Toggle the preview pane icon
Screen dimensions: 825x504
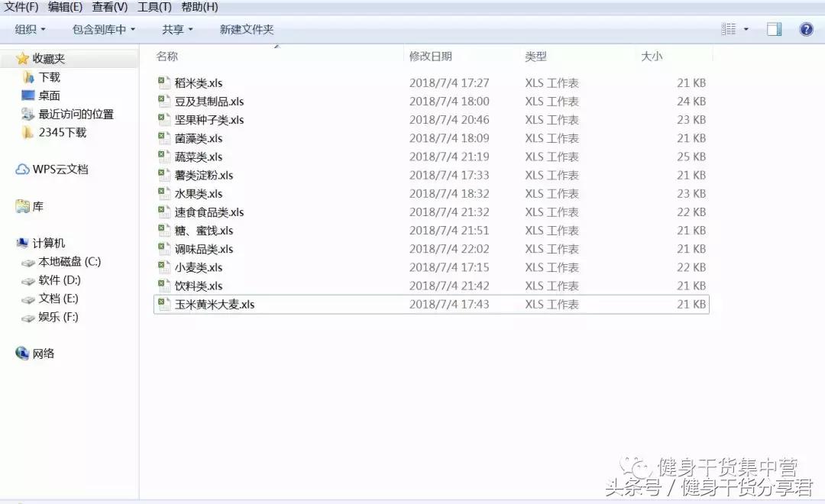pyautogui.click(x=774, y=28)
